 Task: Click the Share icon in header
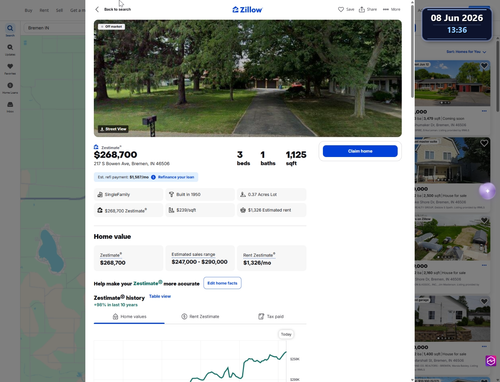pos(368,9)
